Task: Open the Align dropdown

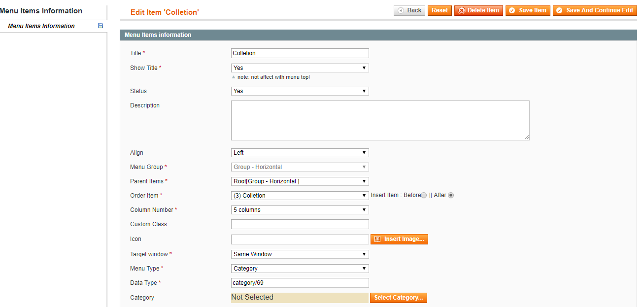Action: point(300,153)
